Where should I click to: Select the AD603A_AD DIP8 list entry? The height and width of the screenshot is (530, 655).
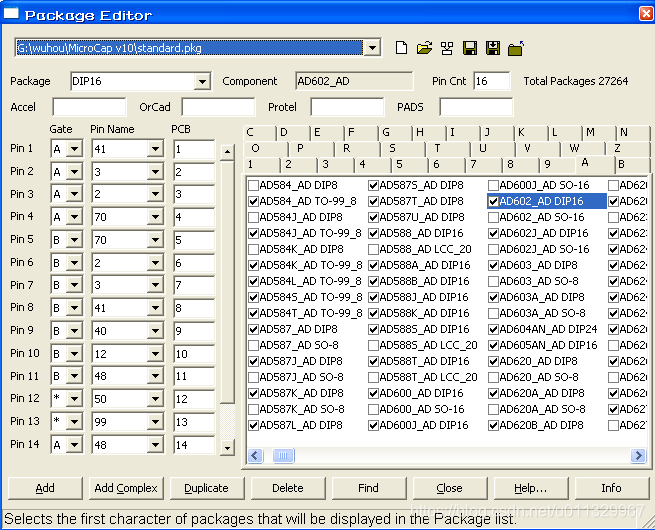pyautogui.click(x=542, y=297)
